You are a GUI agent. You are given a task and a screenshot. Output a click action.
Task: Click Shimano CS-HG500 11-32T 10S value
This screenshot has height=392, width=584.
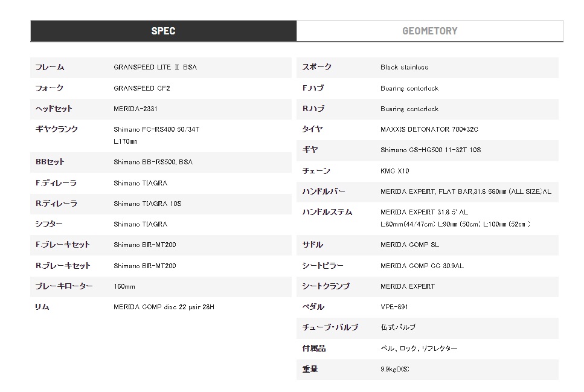431,150
